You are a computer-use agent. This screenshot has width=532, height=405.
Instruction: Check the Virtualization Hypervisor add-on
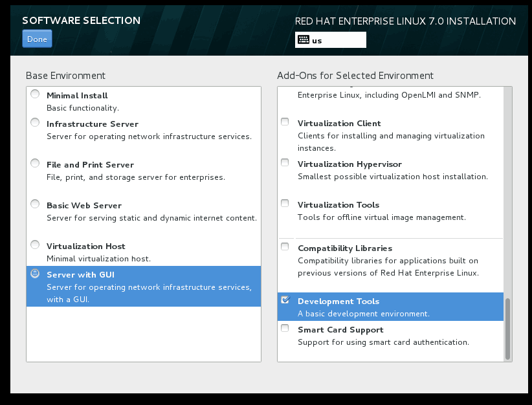[285, 163]
